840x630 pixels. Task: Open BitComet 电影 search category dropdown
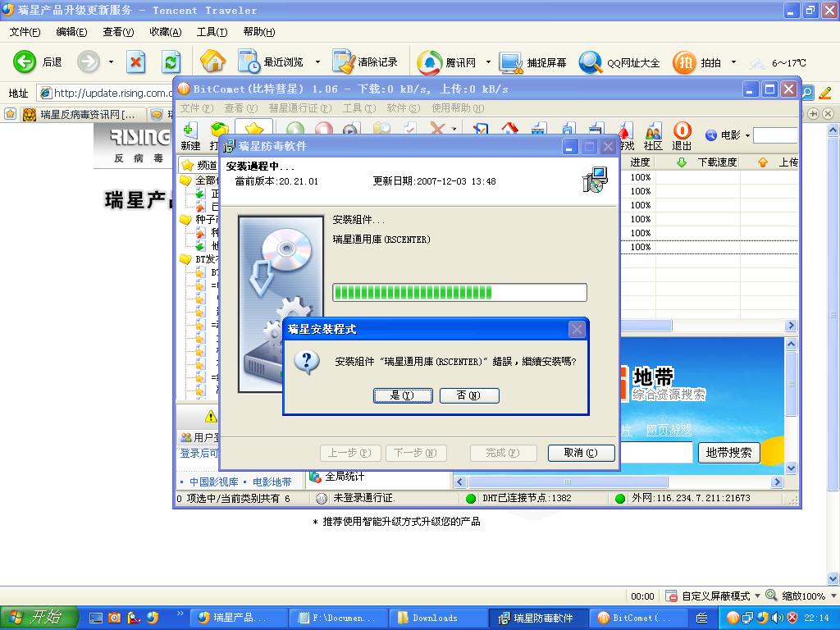(747, 135)
